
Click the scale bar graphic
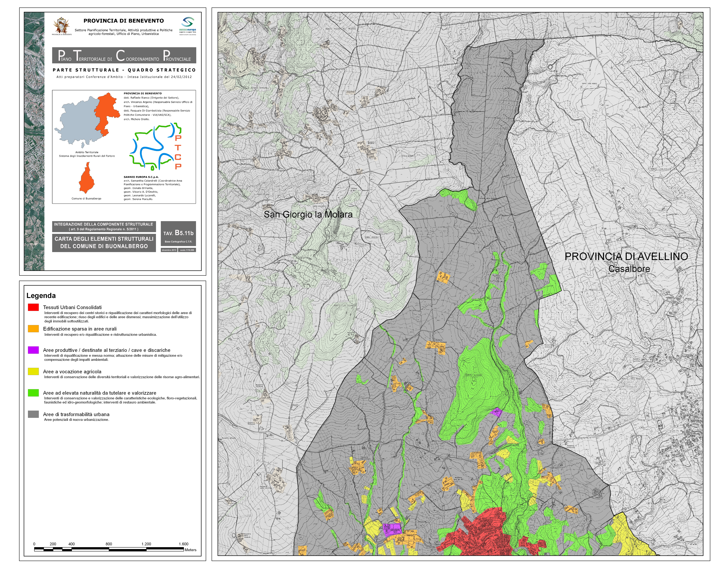109,549
